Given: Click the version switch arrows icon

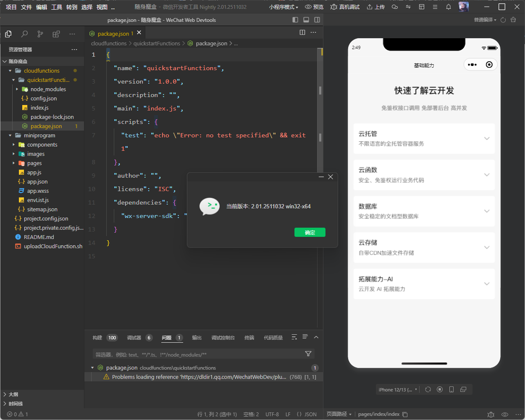Looking at the screenshot, I should coord(408,7).
